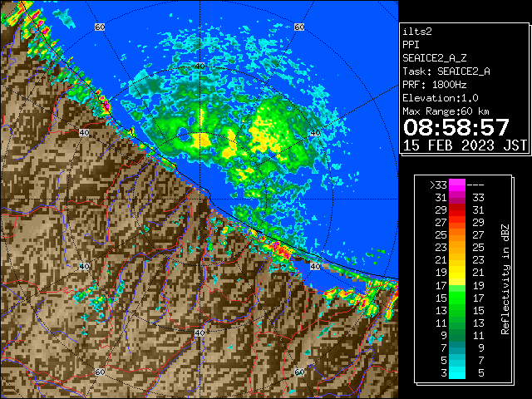Click the lone '3' at legend's bottom left

point(444,373)
